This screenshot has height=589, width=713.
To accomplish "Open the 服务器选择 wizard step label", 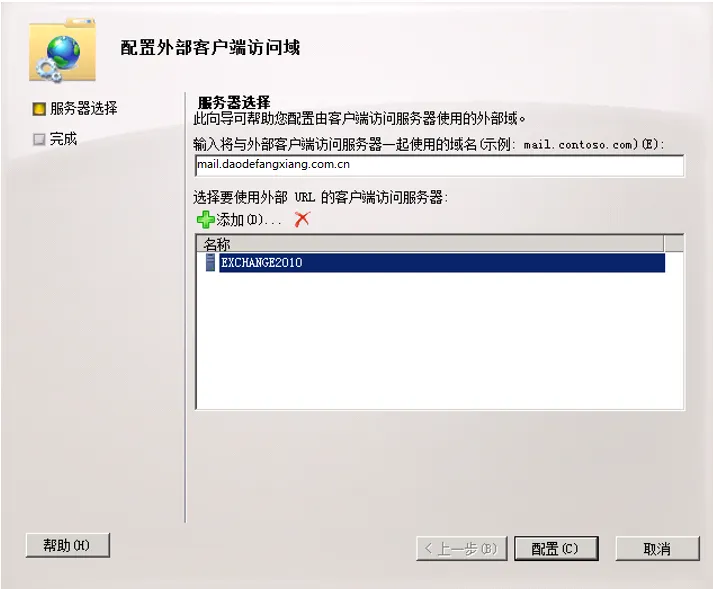I will (84, 109).
